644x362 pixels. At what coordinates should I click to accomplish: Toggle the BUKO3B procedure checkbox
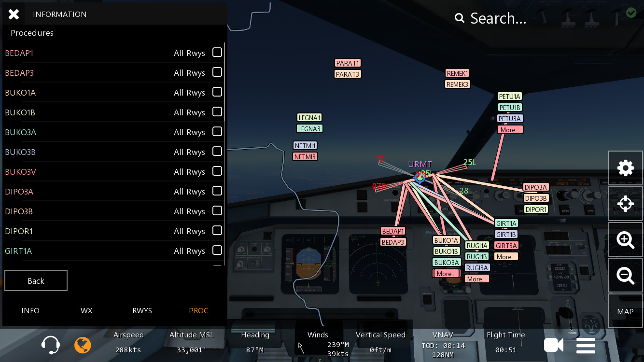[x=217, y=151]
